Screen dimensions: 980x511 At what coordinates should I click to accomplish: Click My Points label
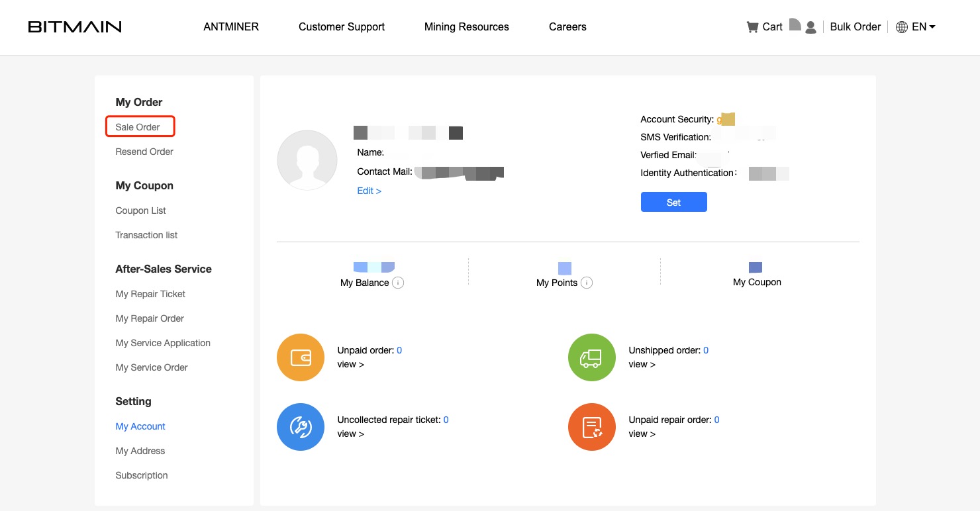[x=557, y=283]
